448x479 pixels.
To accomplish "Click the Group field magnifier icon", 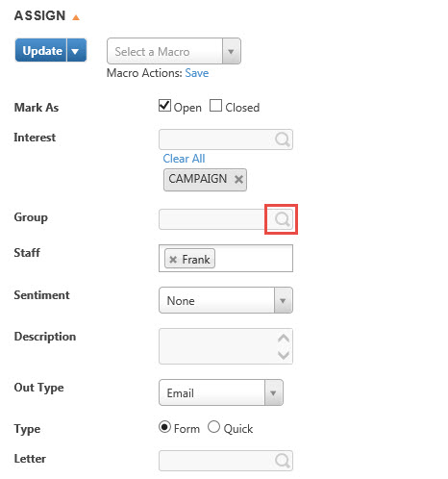I will pos(283,219).
